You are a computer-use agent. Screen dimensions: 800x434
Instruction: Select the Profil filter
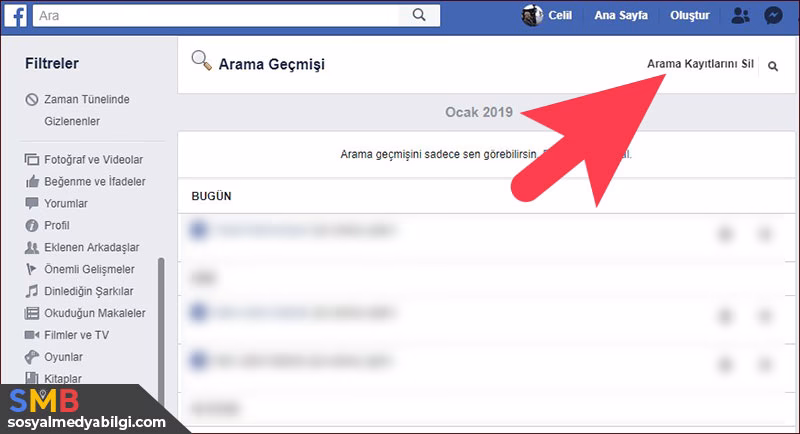(57, 225)
